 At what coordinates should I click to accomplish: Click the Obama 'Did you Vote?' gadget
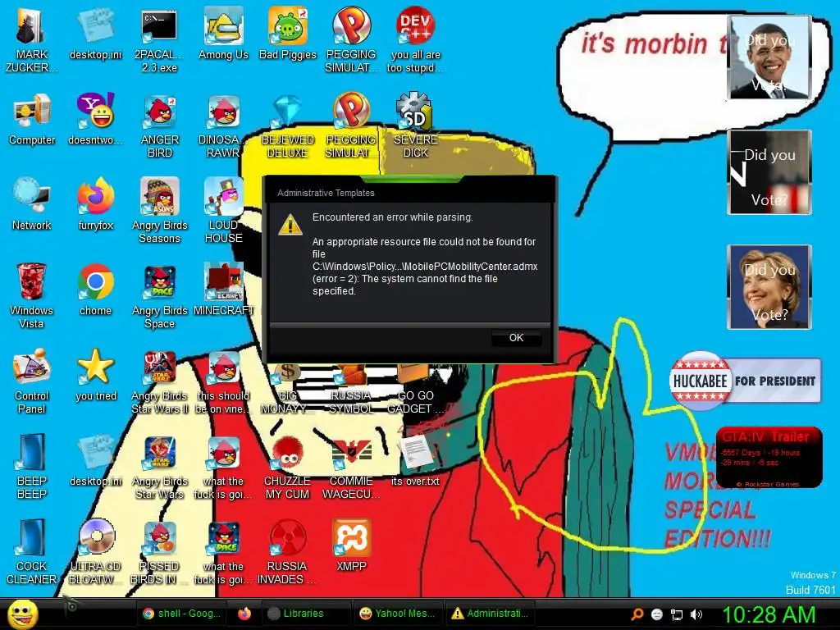click(x=769, y=57)
